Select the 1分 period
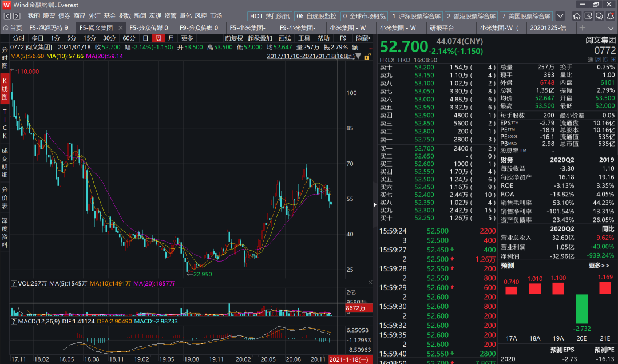The width and height of the screenshot is (618, 364). [55, 38]
